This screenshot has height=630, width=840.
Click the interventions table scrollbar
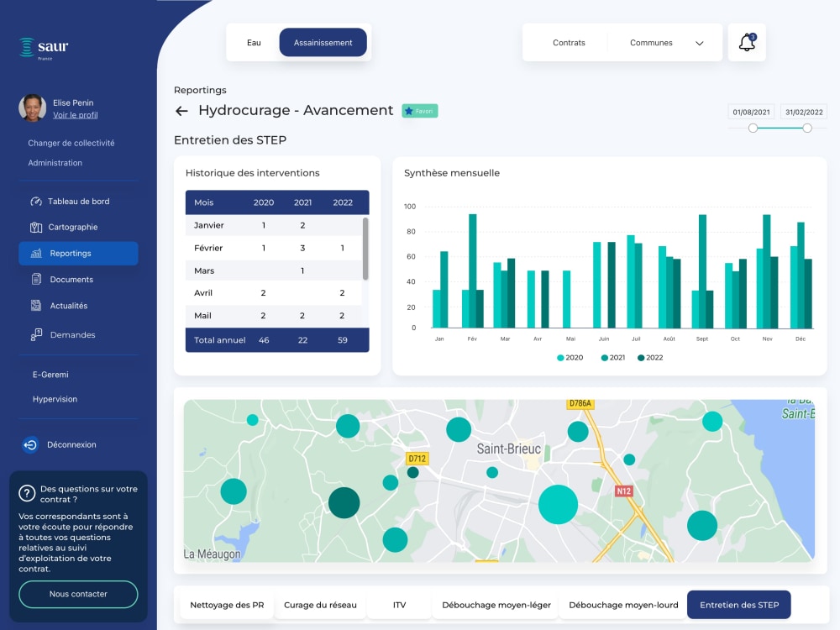[x=365, y=249]
